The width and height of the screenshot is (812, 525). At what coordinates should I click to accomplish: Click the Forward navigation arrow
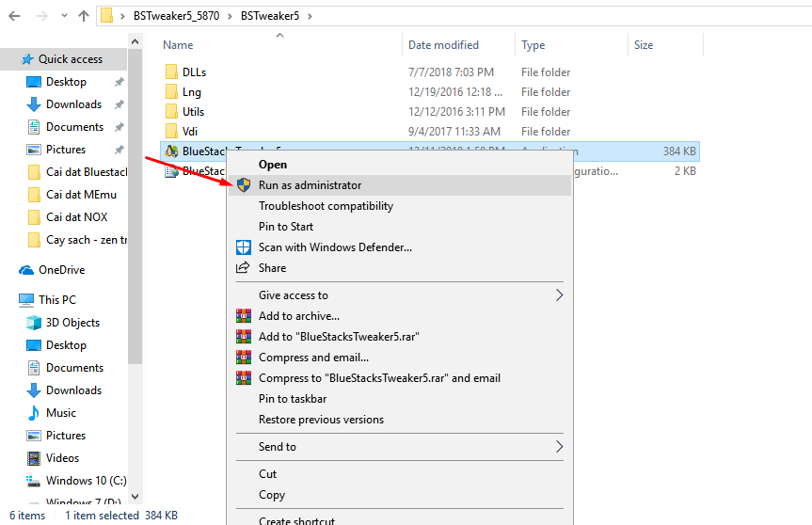[x=42, y=16]
